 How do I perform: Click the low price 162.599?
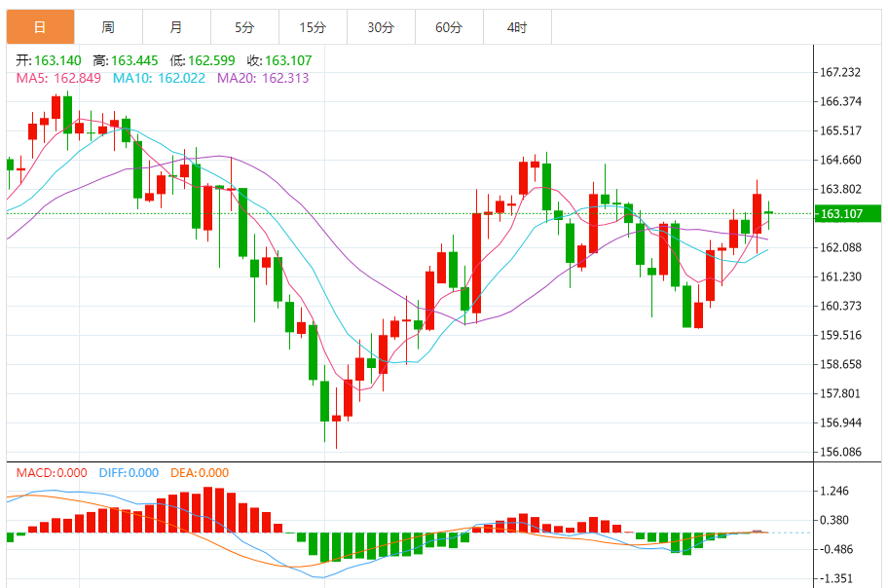click(212, 60)
